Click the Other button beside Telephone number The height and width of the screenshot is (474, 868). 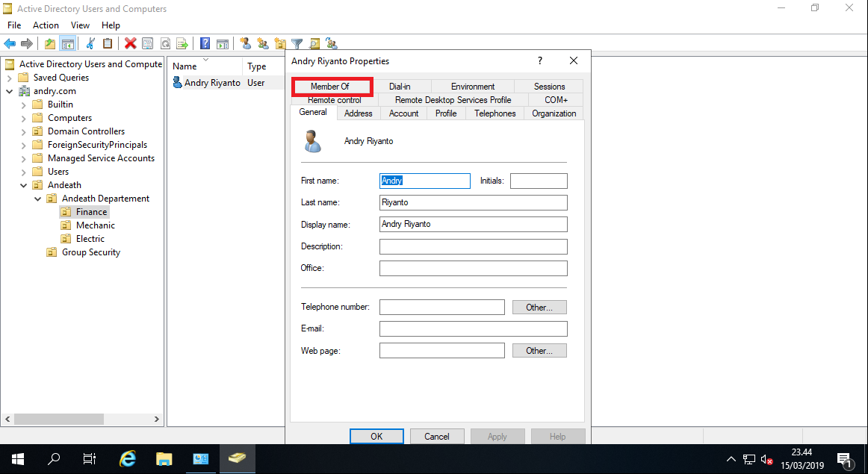(x=539, y=307)
